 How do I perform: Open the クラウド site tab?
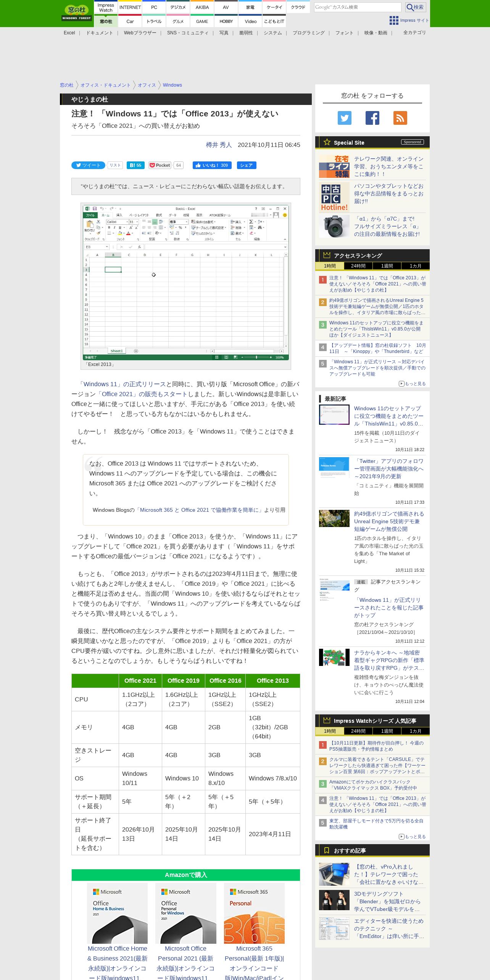pyautogui.click(x=298, y=7)
